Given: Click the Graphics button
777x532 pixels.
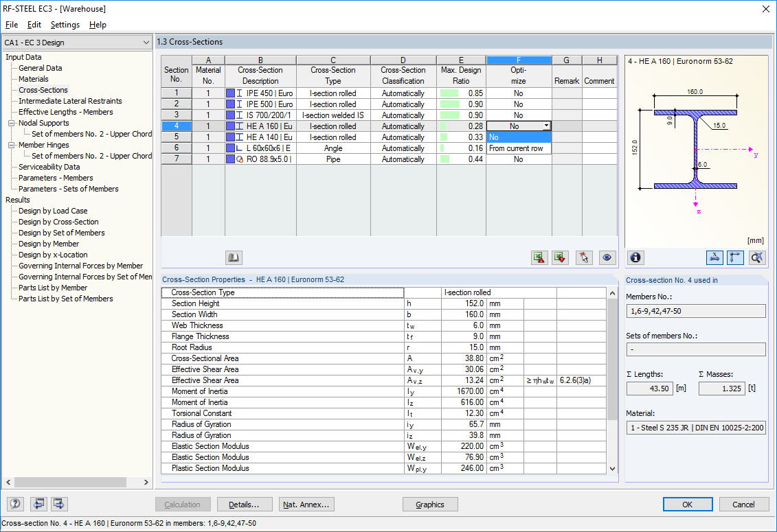Looking at the screenshot, I should (430, 505).
